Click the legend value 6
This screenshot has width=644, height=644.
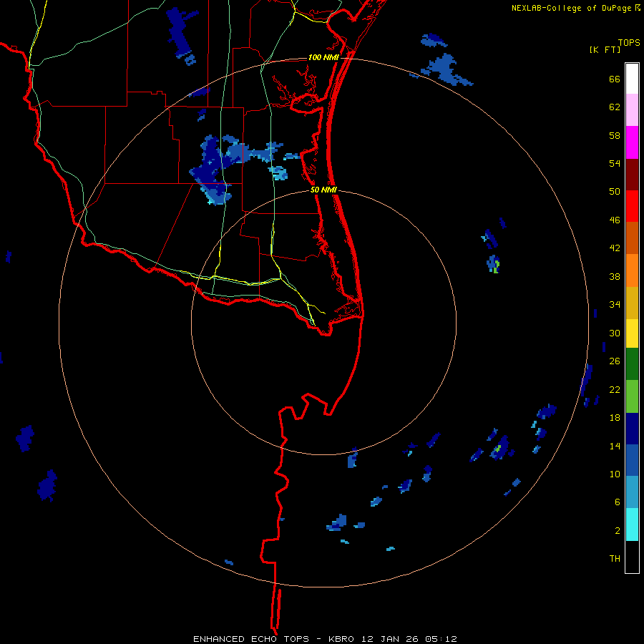618,502
